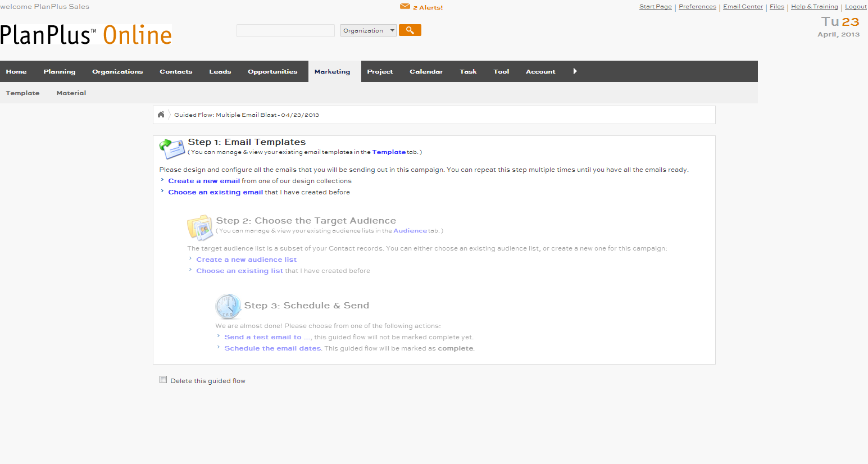Click the orange magnifier search button
The height and width of the screenshot is (464, 868).
point(410,30)
